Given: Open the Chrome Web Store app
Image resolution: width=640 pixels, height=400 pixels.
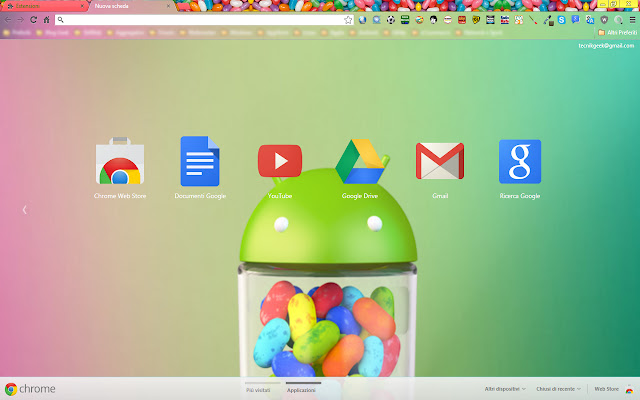Looking at the screenshot, I should (120, 162).
